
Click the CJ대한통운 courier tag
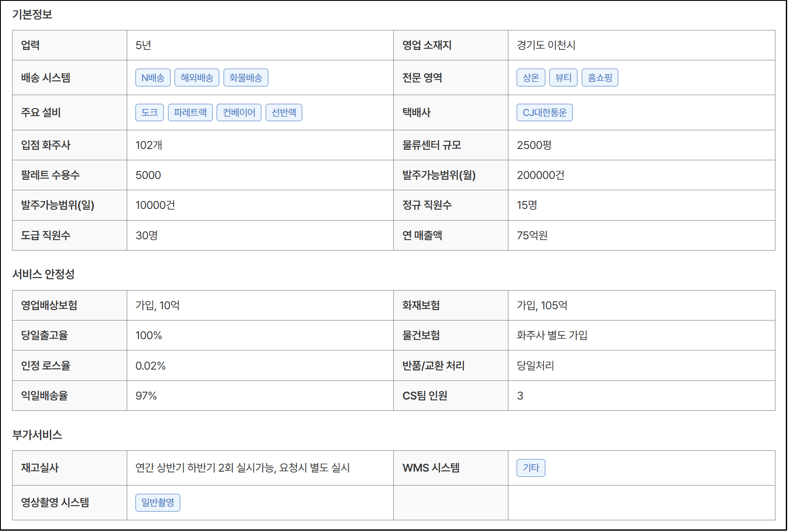544,112
